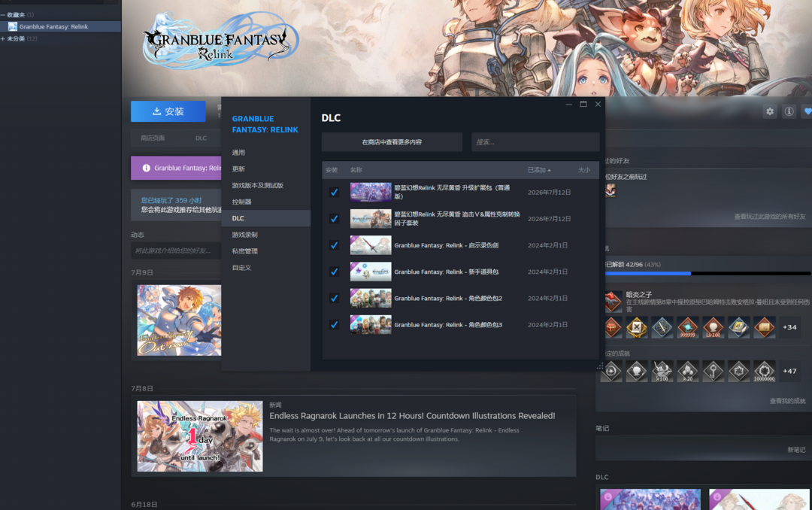Screen dimensions: 812x510
Task: Open 游戏录制 settings section
Action: (x=266, y=235)
